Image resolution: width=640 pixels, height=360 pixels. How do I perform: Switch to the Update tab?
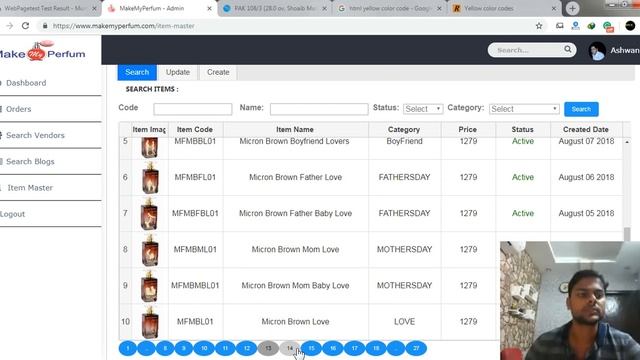178,72
